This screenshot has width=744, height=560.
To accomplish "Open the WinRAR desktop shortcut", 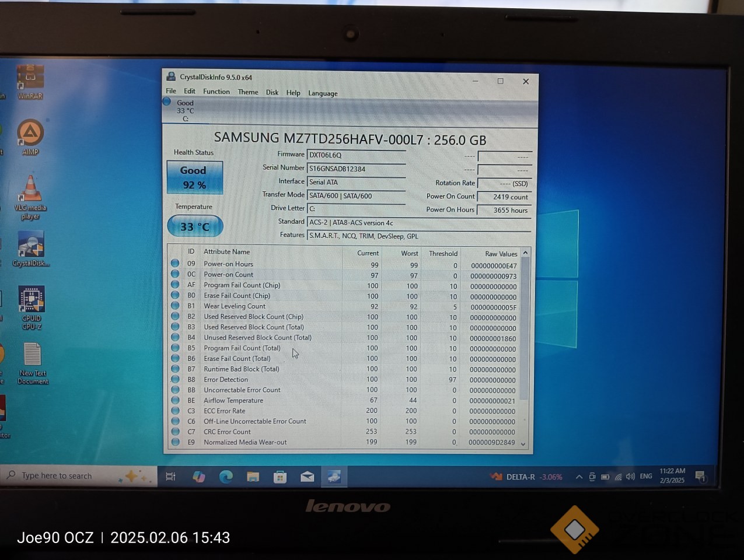I will coord(30,81).
